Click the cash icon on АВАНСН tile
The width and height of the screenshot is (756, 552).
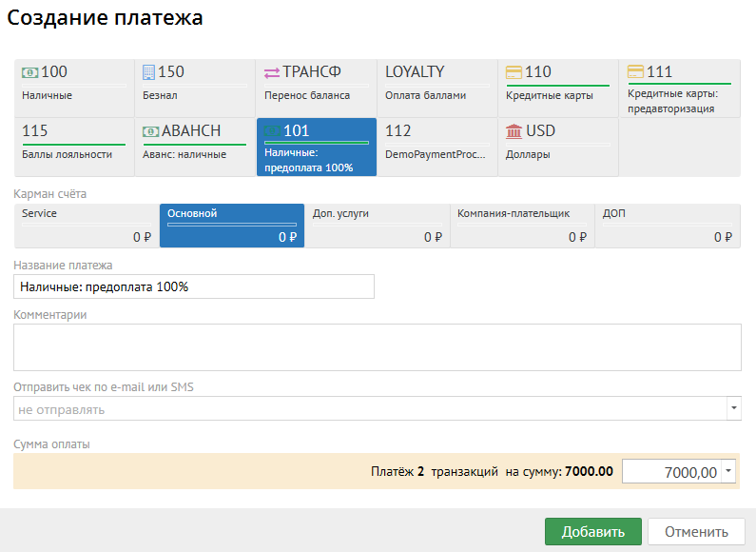pyautogui.click(x=150, y=131)
